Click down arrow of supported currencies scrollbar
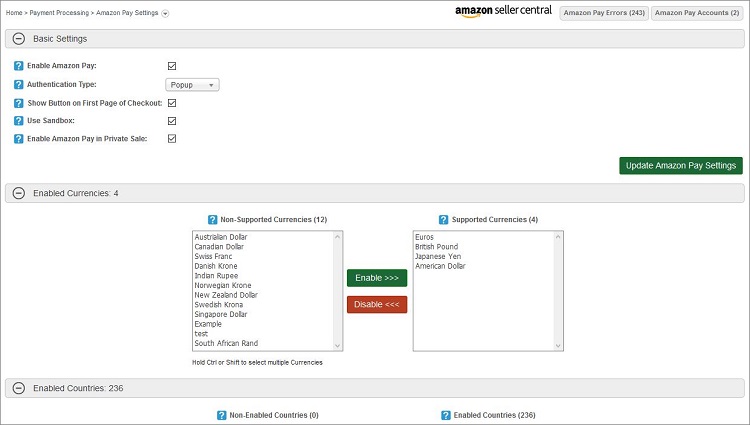 click(558, 346)
